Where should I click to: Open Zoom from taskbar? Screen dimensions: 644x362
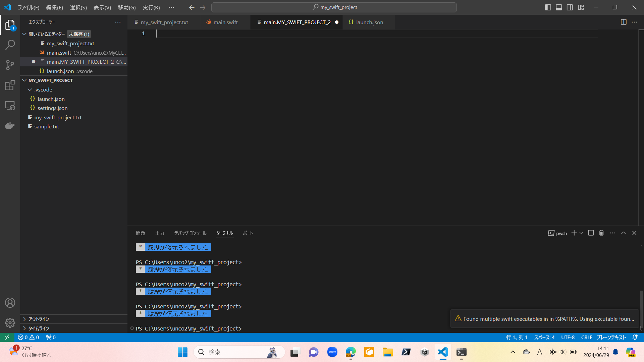(x=332, y=352)
